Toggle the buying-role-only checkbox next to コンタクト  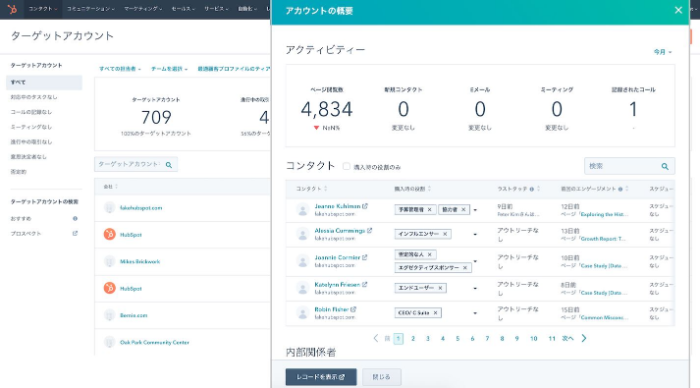(346, 167)
